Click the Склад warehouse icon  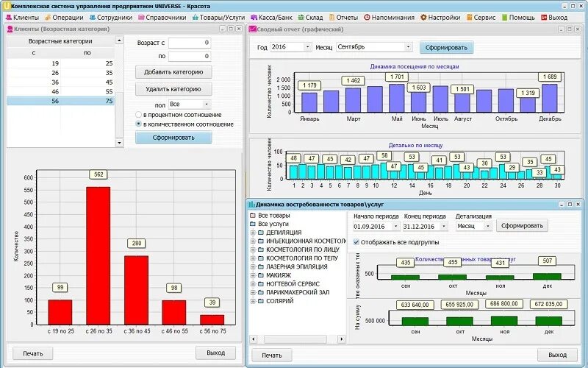pyautogui.click(x=301, y=17)
